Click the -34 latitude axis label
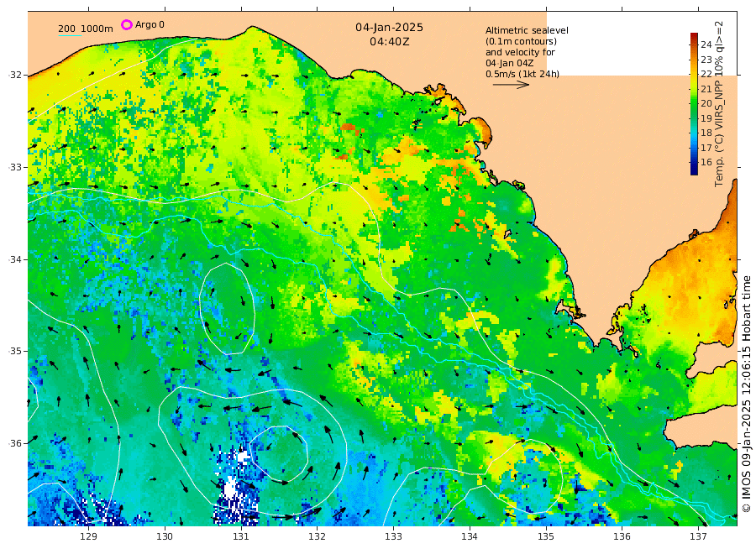This screenshot has width=756, height=554. tap(15, 259)
